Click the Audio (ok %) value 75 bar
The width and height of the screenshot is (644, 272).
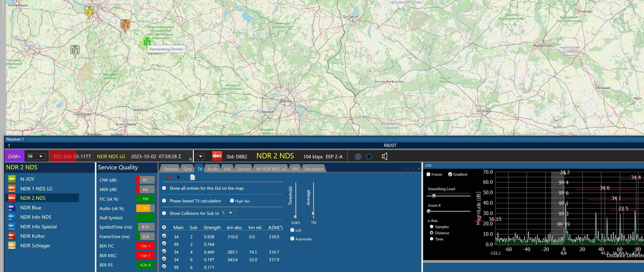coord(145,208)
